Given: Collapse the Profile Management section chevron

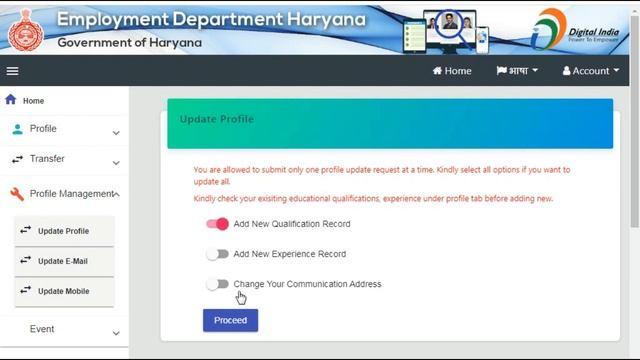Looking at the screenshot, I should coord(117,194).
